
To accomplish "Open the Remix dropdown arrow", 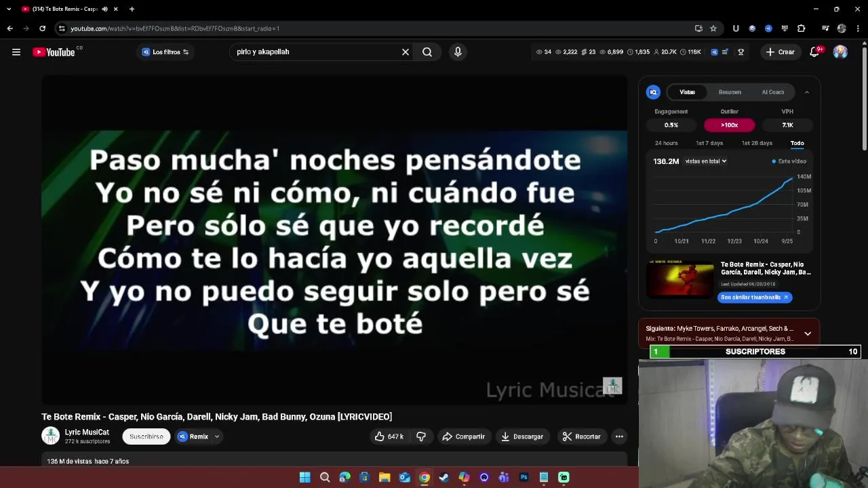I will pos(217,436).
